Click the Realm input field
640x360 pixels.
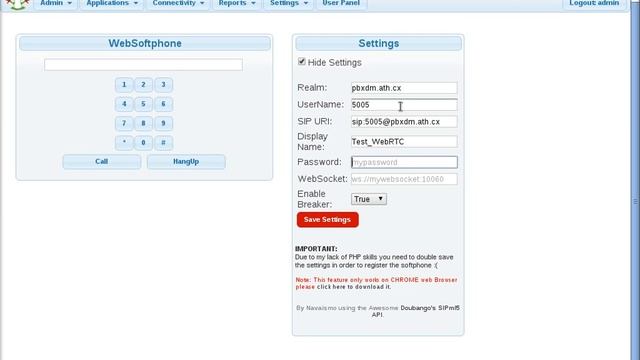404,88
